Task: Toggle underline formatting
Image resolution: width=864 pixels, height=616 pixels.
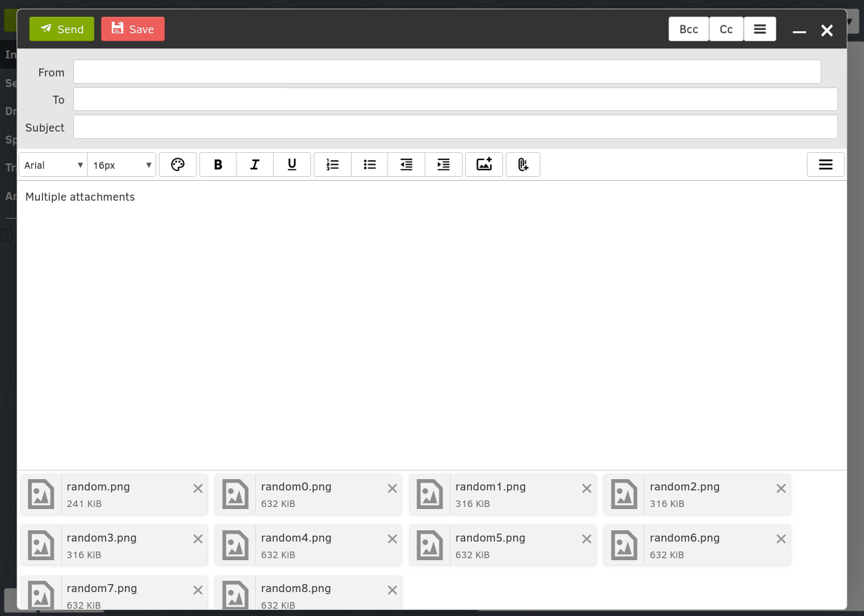Action: (292, 165)
